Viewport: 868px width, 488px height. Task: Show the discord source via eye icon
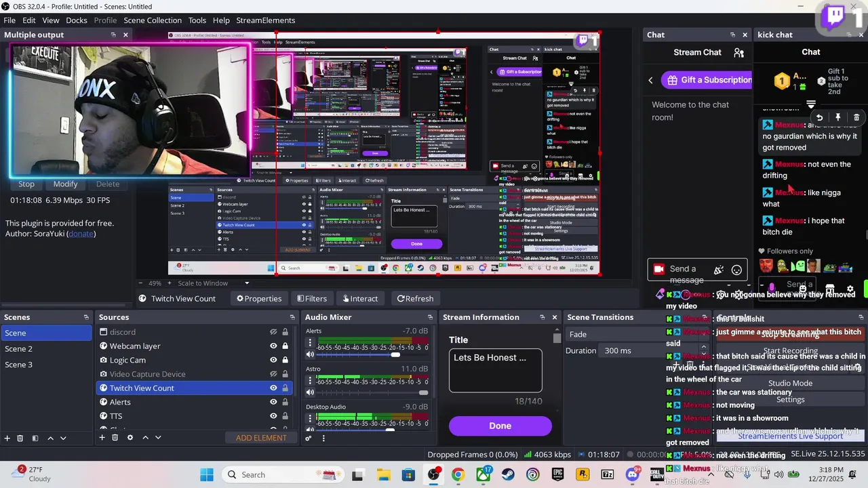click(x=273, y=332)
